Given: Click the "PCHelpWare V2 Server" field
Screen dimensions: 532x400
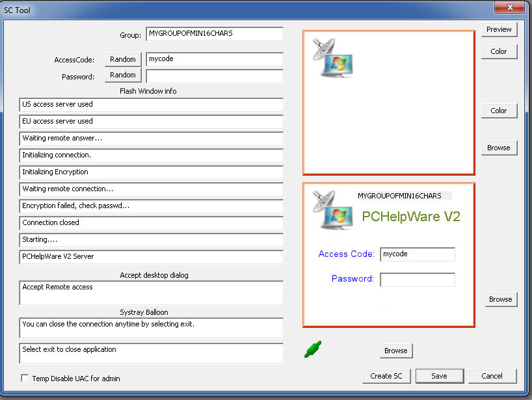Looking at the screenshot, I should pyautogui.click(x=151, y=257).
